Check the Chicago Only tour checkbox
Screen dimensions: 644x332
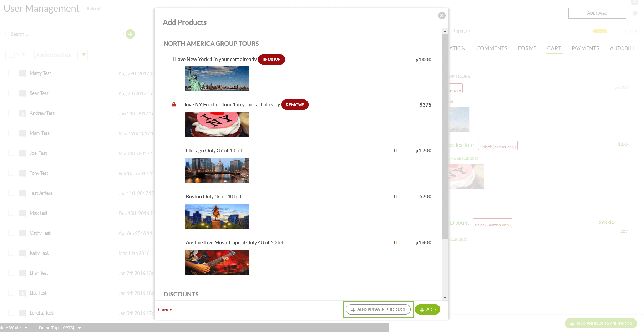coord(175,150)
